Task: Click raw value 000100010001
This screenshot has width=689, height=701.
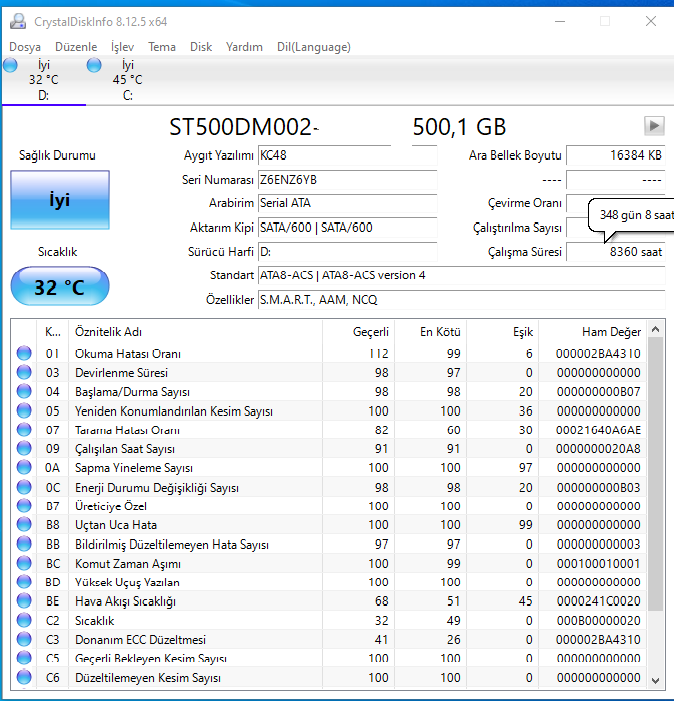Action: tap(598, 563)
